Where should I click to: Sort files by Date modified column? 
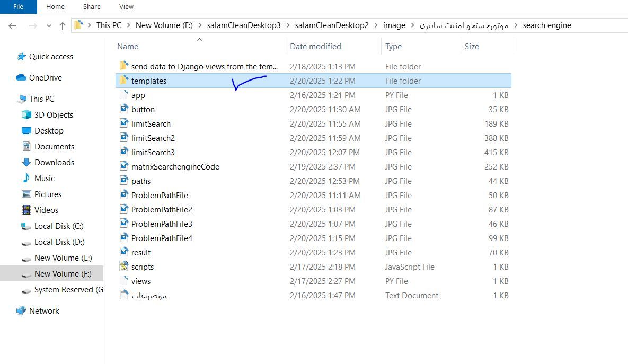pyautogui.click(x=315, y=47)
